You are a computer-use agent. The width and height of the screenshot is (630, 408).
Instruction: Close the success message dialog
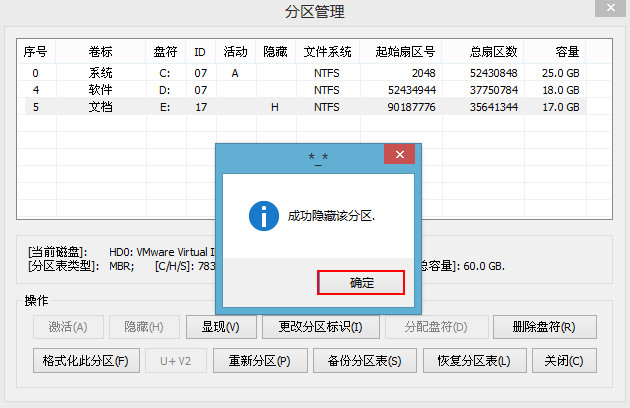[x=400, y=155]
